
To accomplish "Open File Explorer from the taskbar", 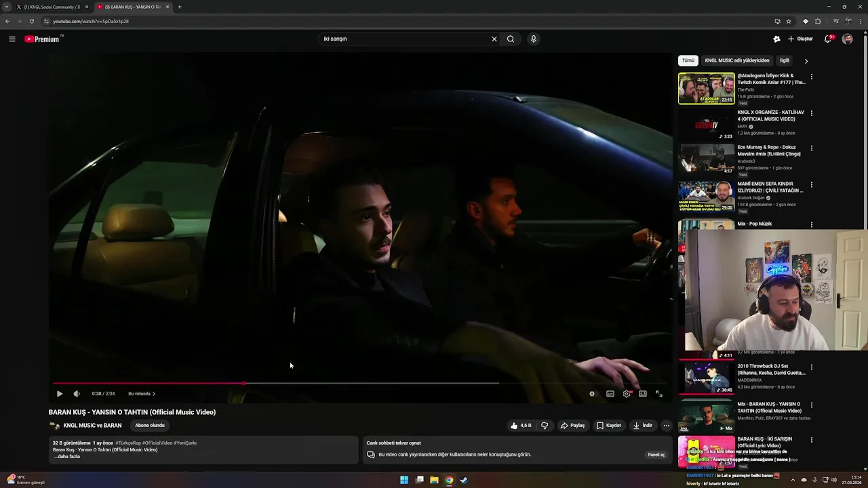I will coord(434,480).
